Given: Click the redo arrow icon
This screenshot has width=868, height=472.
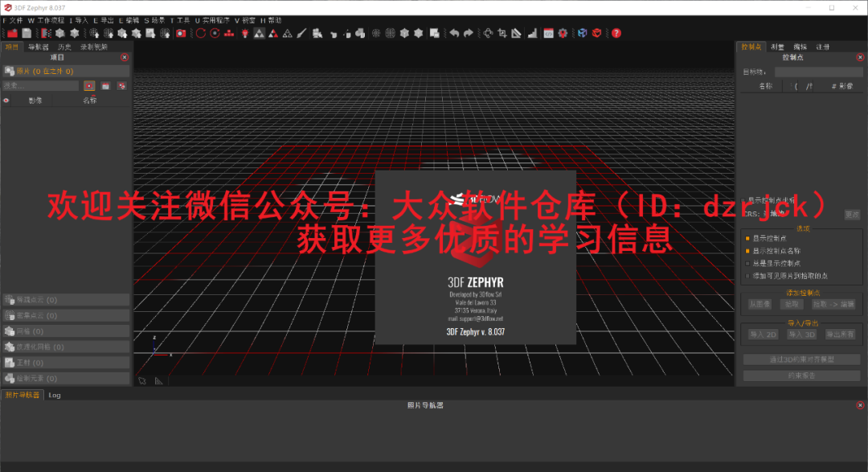Looking at the screenshot, I should [469, 33].
